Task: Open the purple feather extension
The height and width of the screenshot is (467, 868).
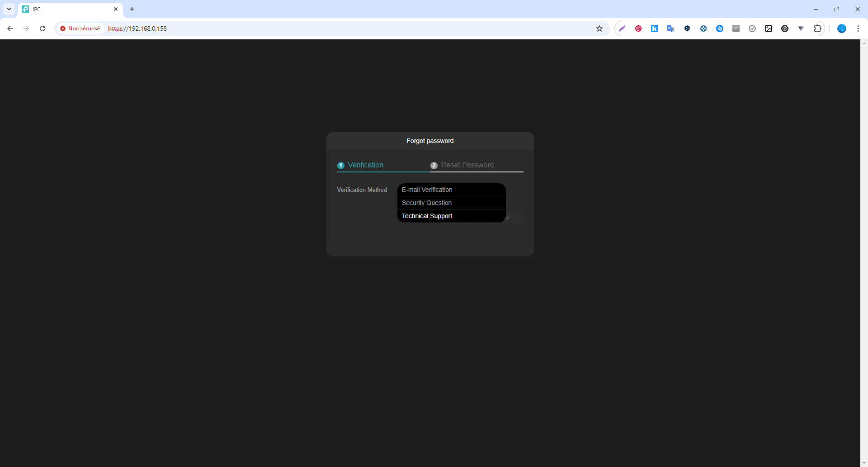Action: click(x=622, y=29)
